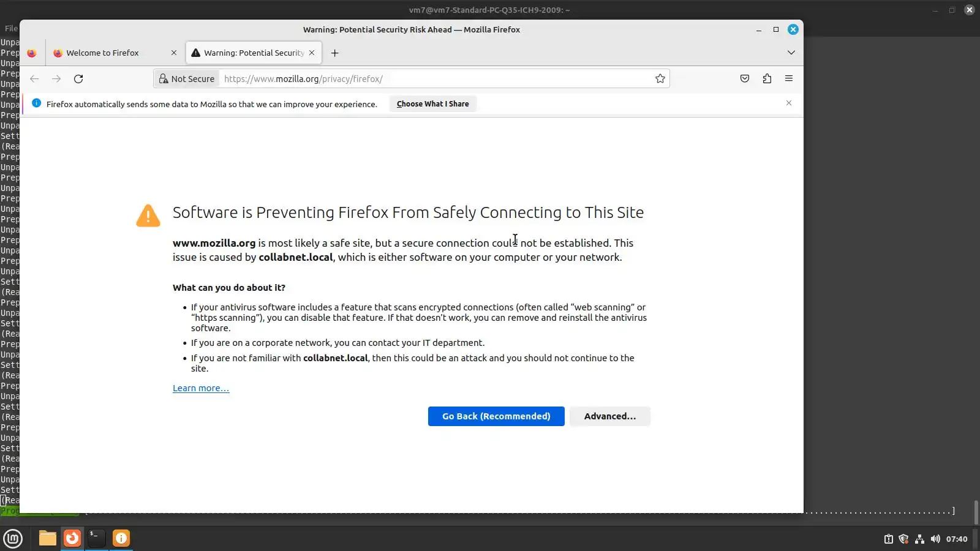Image resolution: width=980 pixels, height=551 pixels.
Task: Click the Terminal taskbar icon
Action: 97,539
